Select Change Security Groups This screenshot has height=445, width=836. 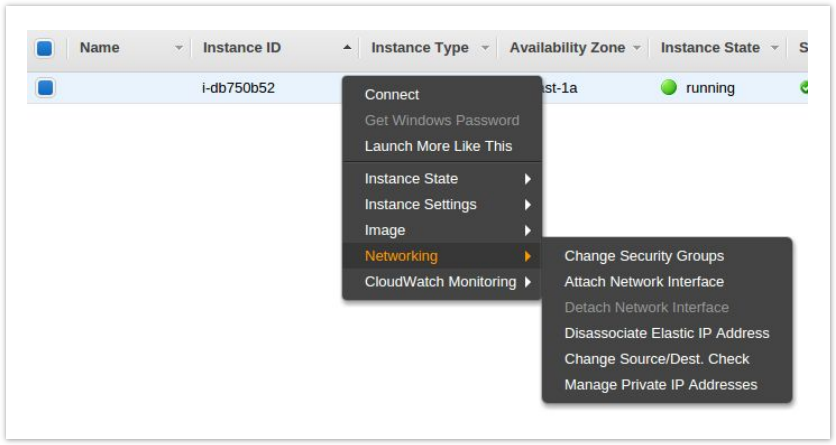pos(644,256)
